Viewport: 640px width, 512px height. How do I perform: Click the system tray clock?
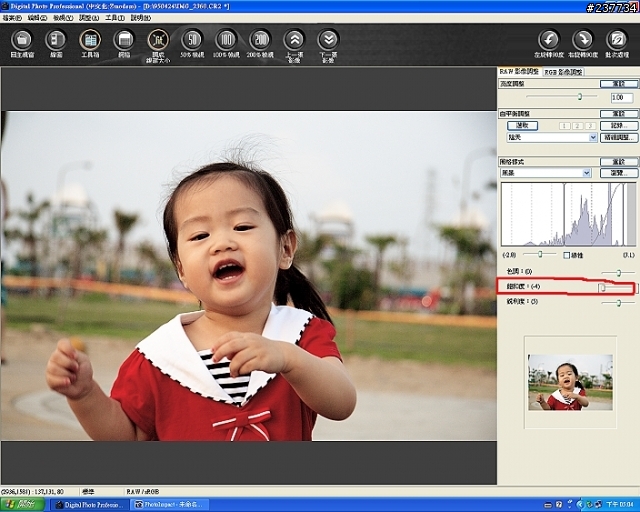pyautogui.click(x=620, y=505)
